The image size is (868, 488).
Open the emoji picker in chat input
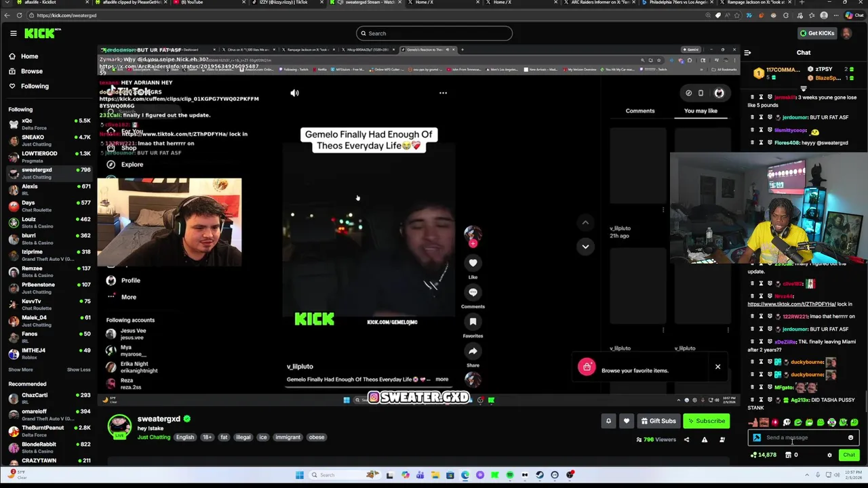pos(850,438)
